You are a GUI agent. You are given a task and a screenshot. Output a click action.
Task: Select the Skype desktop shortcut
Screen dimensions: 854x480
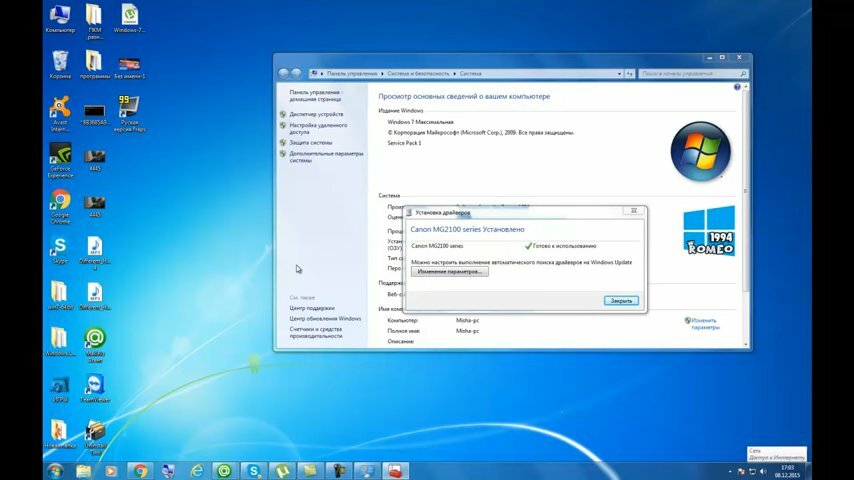tap(60, 250)
